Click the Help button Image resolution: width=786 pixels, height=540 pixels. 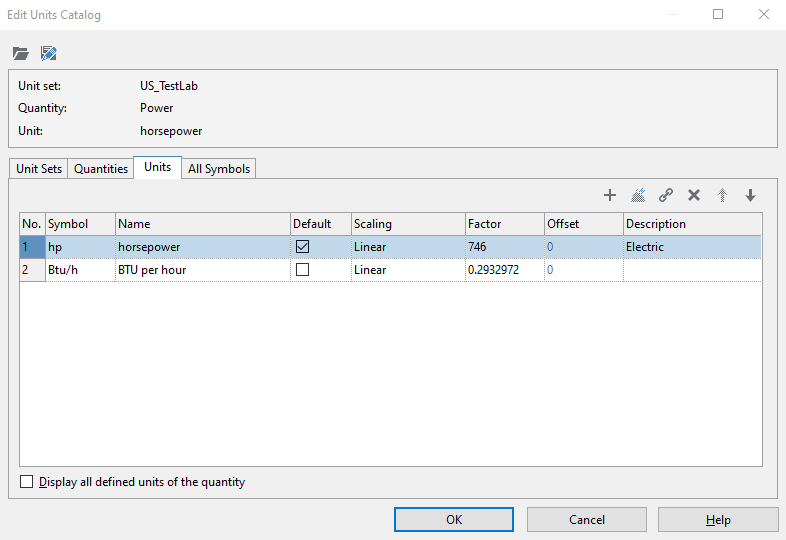(718, 519)
